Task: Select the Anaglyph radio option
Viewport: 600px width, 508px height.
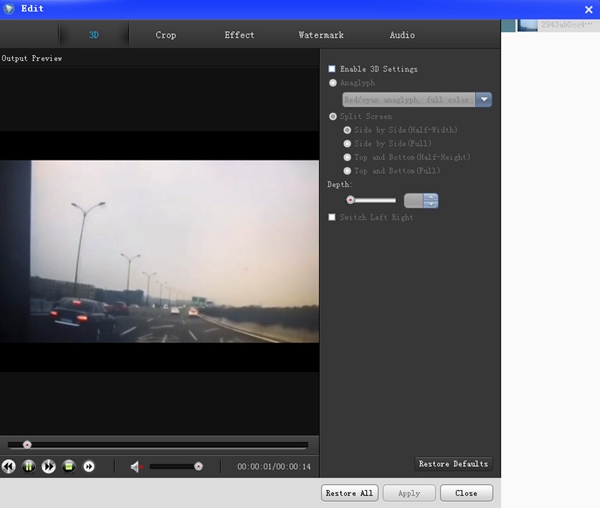Action: [333, 83]
